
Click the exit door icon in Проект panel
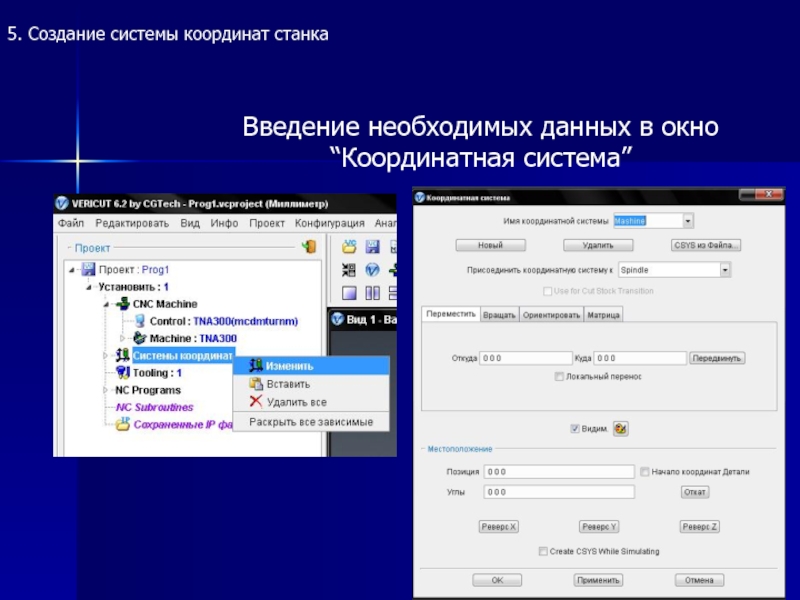pyautogui.click(x=309, y=246)
